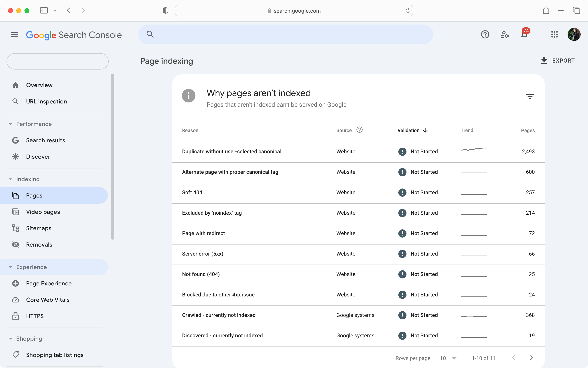This screenshot has width=588, height=368.
Task: Open Duplicate without user-selected canonical row
Action: 358,152
